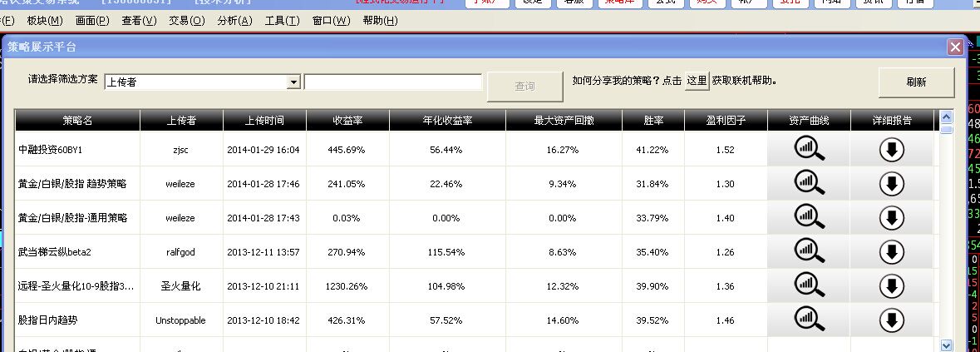Sort by 年化收益率 column header
The image size is (980, 352).
pyautogui.click(x=446, y=121)
